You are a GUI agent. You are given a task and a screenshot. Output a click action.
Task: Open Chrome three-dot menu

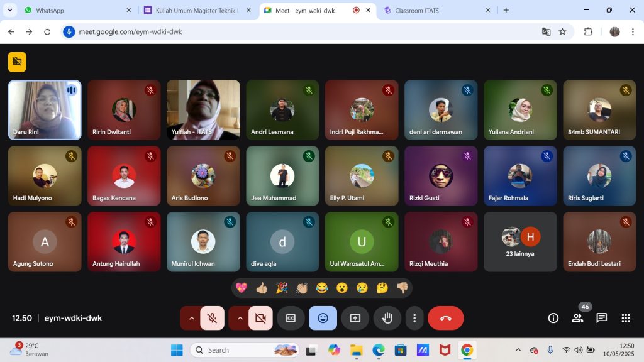633,31
